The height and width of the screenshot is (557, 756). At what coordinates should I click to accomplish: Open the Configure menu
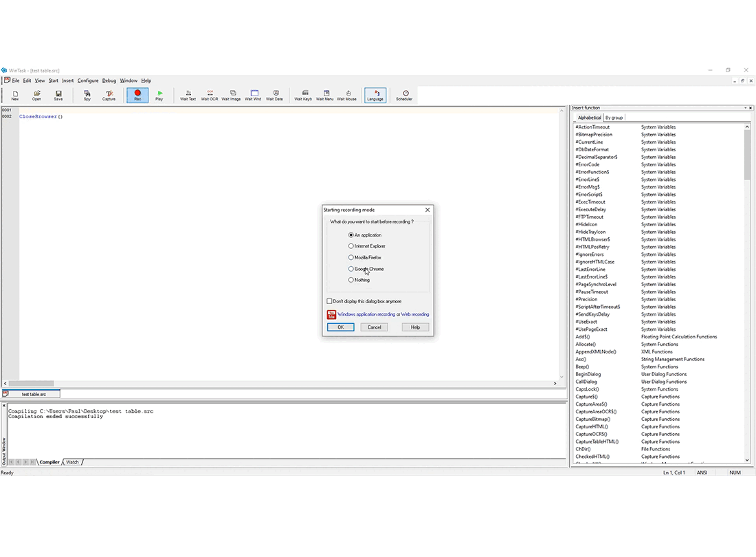(88, 80)
